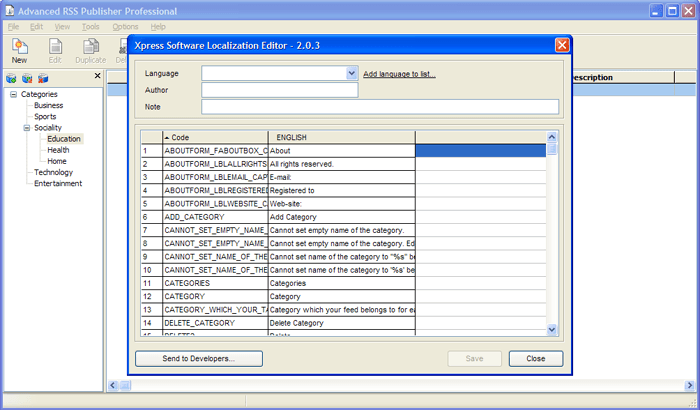The height and width of the screenshot is (410, 700).
Task: Open the File menu
Action: click(13, 27)
